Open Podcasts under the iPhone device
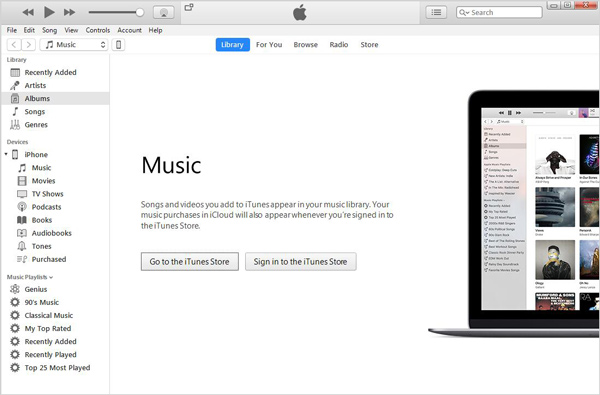Image resolution: width=600 pixels, height=395 pixels. (55, 207)
